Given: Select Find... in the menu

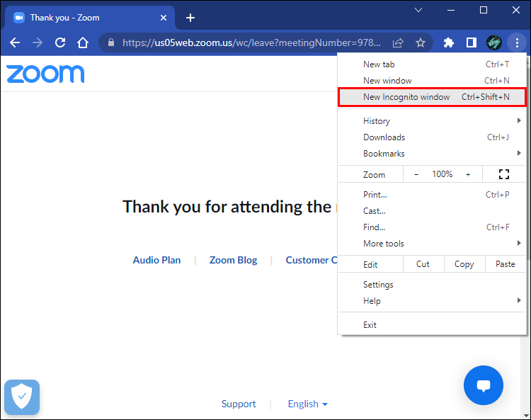Looking at the screenshot, I should [432, 227].
